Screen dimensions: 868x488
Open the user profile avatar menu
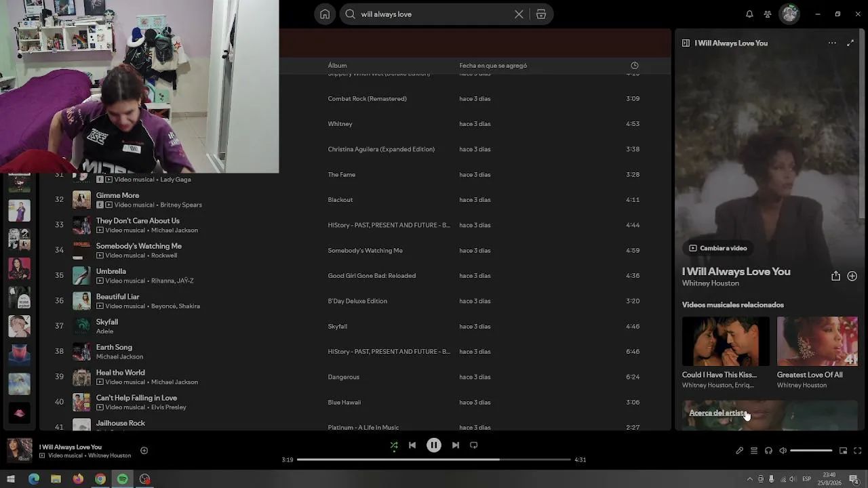click(x=789, y=14)
